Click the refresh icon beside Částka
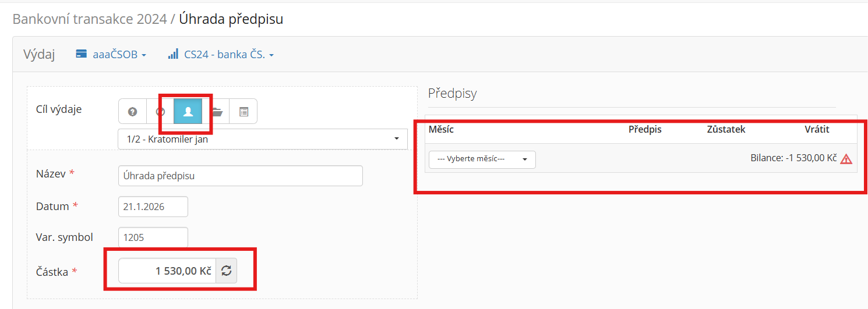Image resolution: width=868 pixels, height=309 pixels. [x=227, y=271]
